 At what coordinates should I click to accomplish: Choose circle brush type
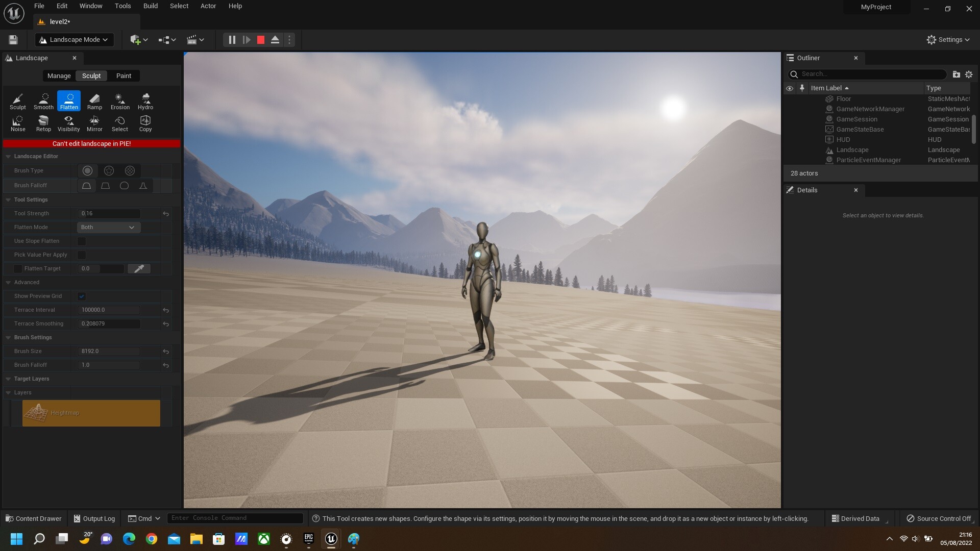87,171
